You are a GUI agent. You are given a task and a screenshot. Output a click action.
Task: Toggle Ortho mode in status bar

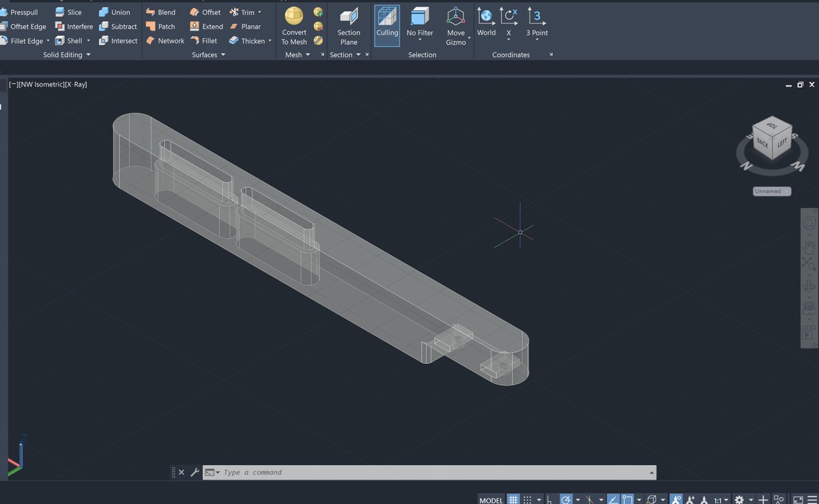point(550,500)
